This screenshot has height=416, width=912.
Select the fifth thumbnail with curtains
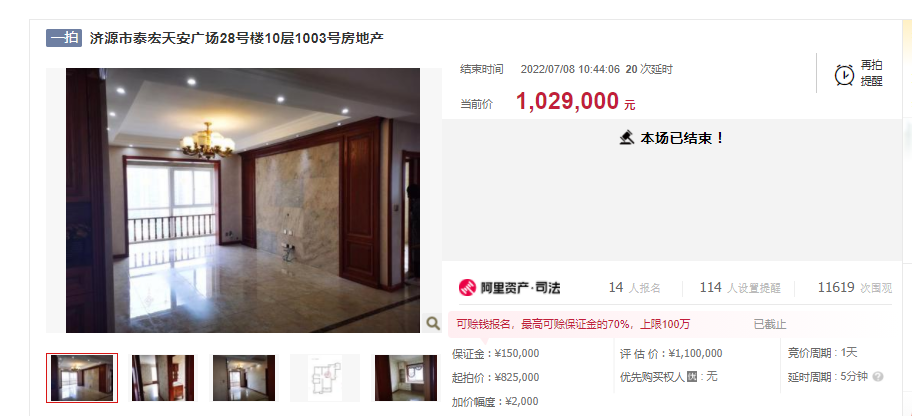point(406,378)
